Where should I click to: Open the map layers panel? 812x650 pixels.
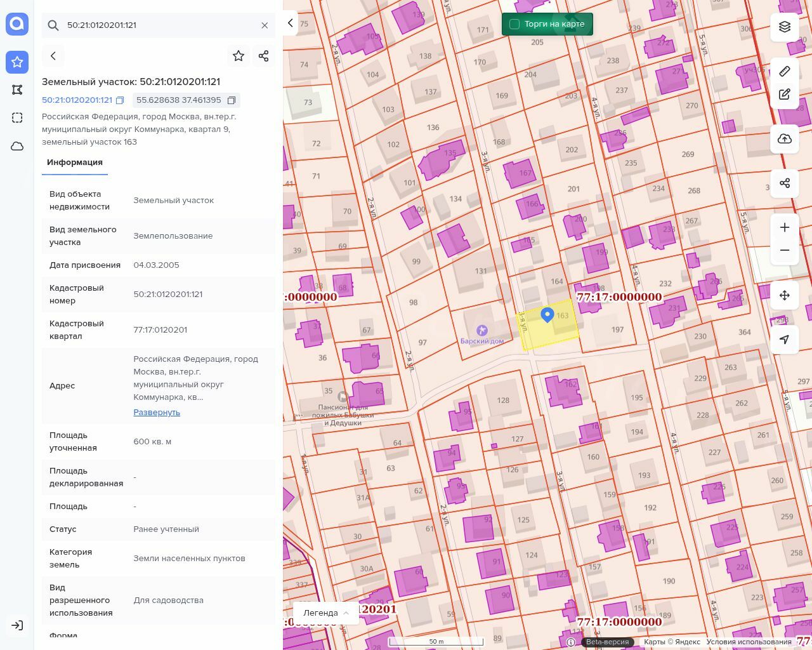coord(785,27)
